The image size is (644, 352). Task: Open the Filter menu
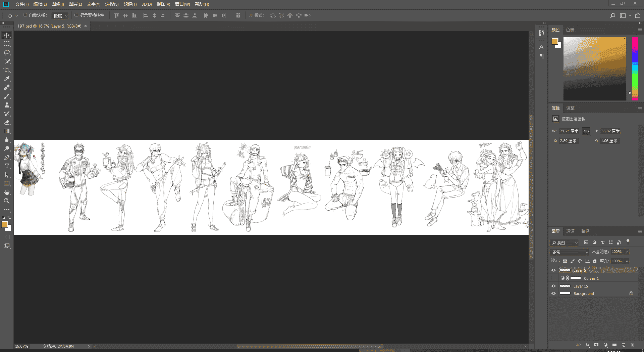(x=130, y=4)
